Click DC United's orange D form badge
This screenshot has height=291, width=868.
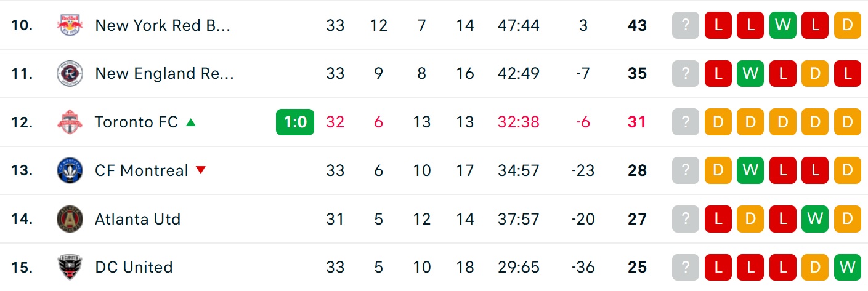coord(815,268)
